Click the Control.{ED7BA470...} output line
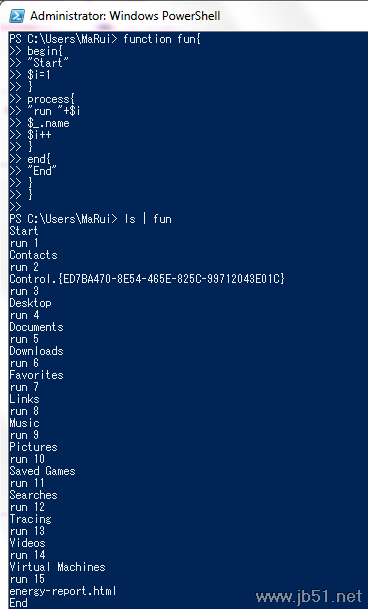The width and height of the screenshot is (368, 609). (147, 279)
